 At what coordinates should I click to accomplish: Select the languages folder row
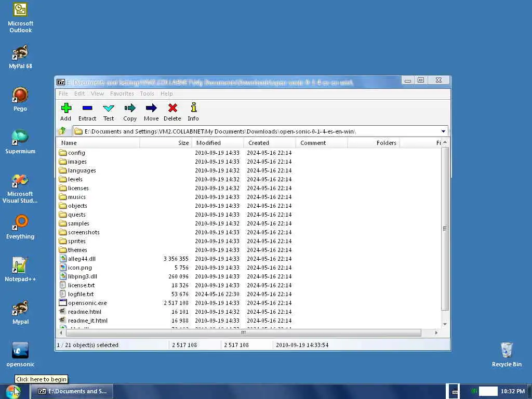coord(249,170)
